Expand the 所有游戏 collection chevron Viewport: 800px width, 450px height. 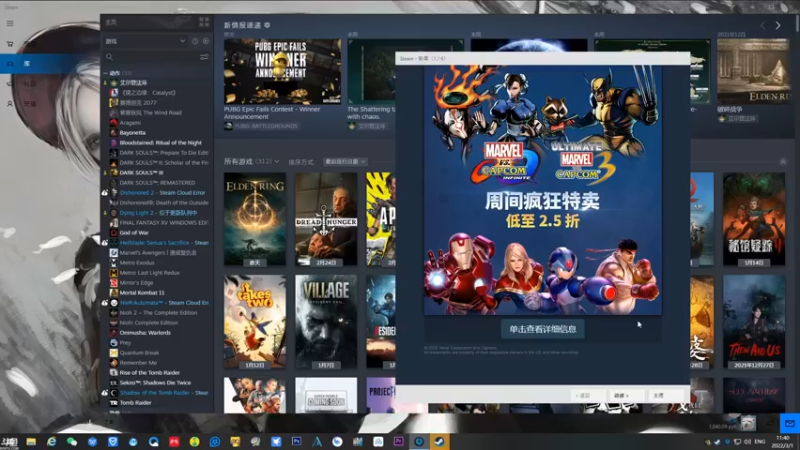[x=277, y=162]
